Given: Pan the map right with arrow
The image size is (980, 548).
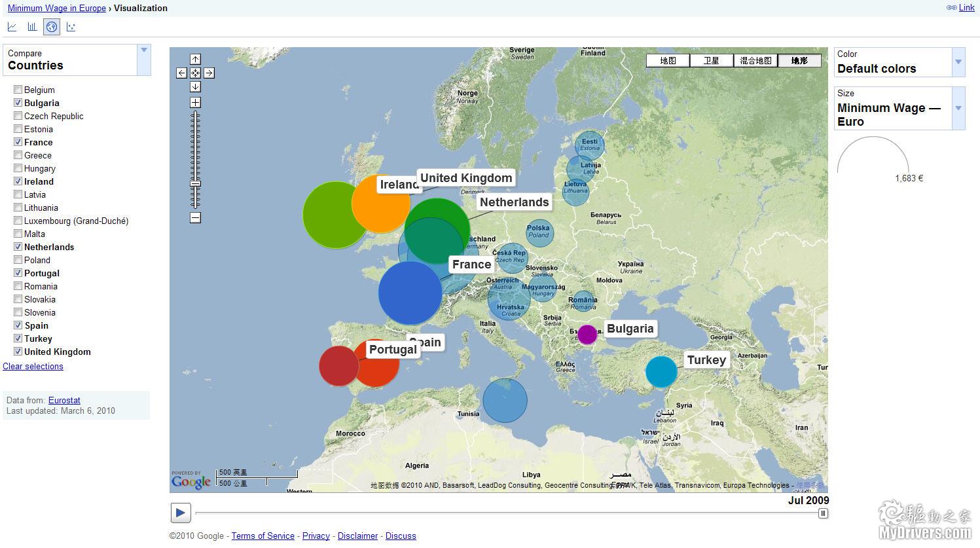Looking at the screenshot, I should point(209,73).
